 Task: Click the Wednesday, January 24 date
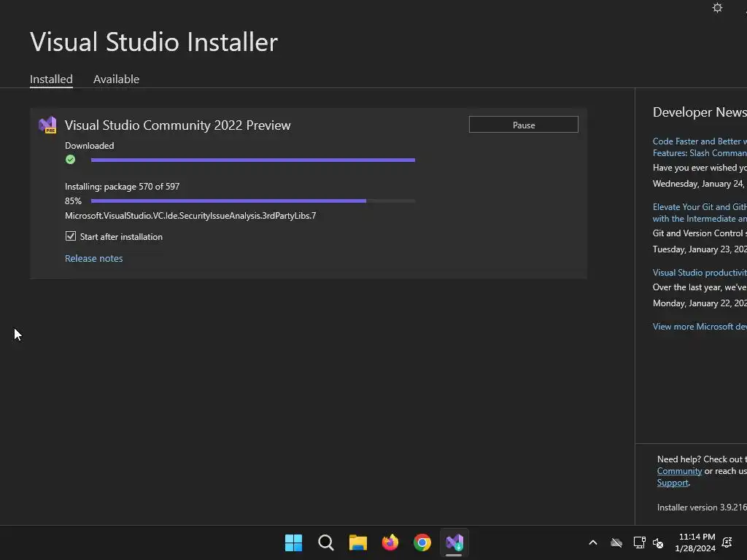click(x=698, y=184)
